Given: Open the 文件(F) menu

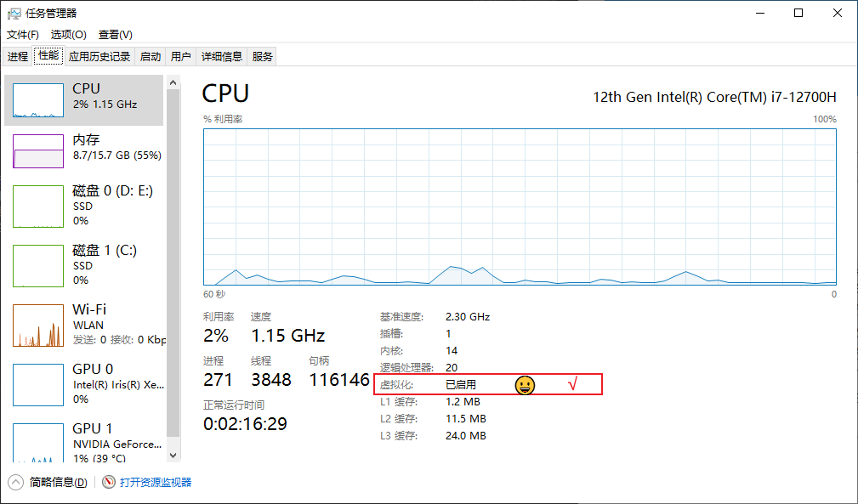Looking at the screenshot, I should (x=23, y=35).
